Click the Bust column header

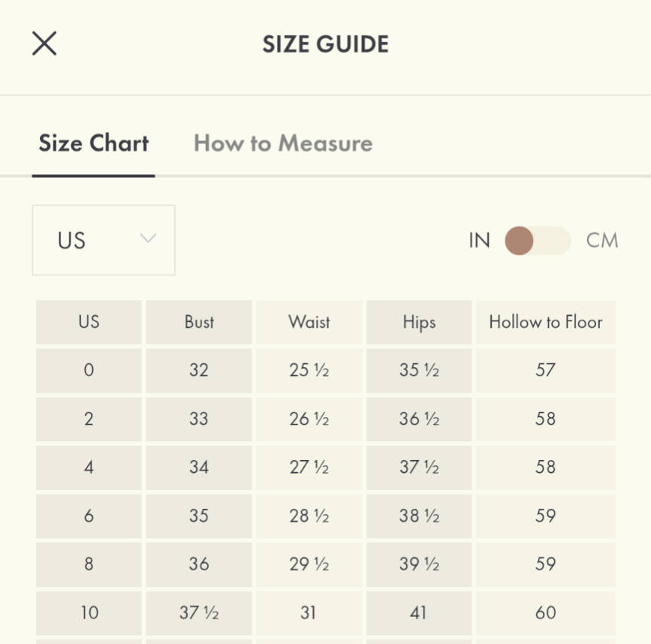click(199, 322)
